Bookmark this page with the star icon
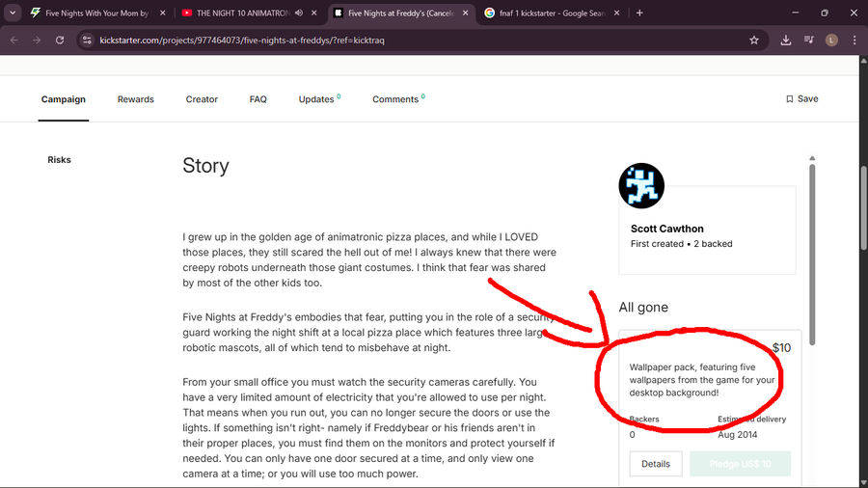The width and height of the screenshot is (868, 488). tap(754, 40)
